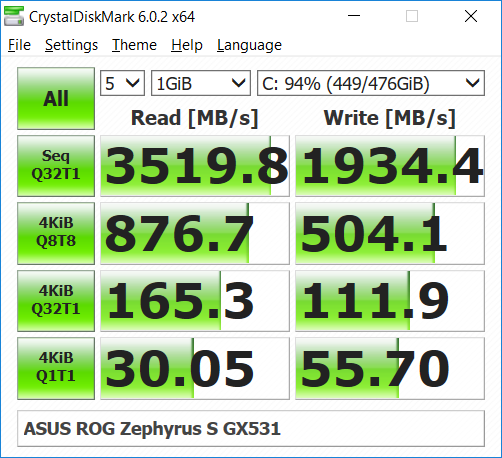The image size is (502, 458).
Task: Open the drive selector showing C: 94%
Action: pyautogui.click(x=371, y=83)
